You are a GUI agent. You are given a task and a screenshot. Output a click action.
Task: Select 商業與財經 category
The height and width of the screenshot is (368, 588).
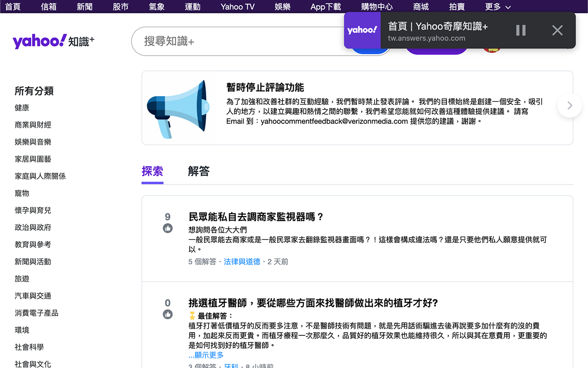tap(33, 125)
